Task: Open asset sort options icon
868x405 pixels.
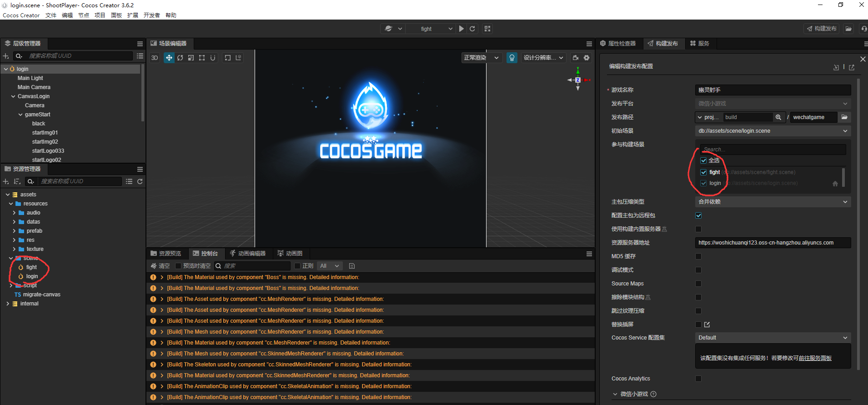Action: click(x=17, y=181)
